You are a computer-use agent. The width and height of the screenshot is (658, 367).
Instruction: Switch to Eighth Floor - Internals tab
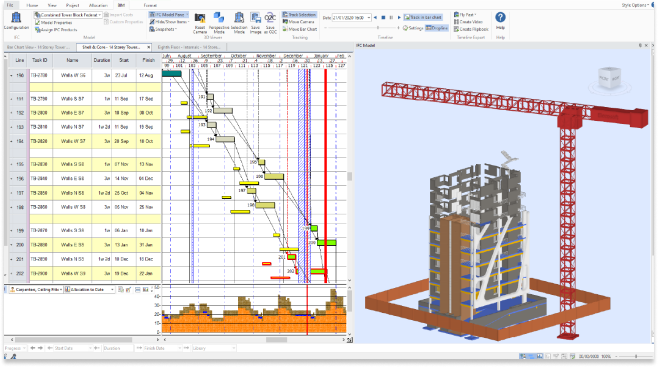pyautogui.click(x=189, y=47)
